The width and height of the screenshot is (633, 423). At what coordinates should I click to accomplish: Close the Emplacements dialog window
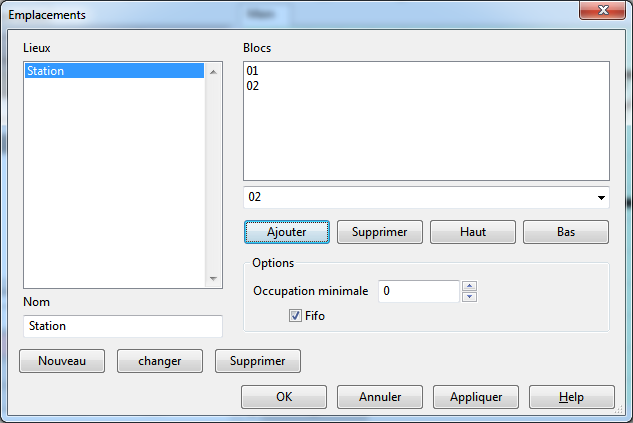pos(603,11)
